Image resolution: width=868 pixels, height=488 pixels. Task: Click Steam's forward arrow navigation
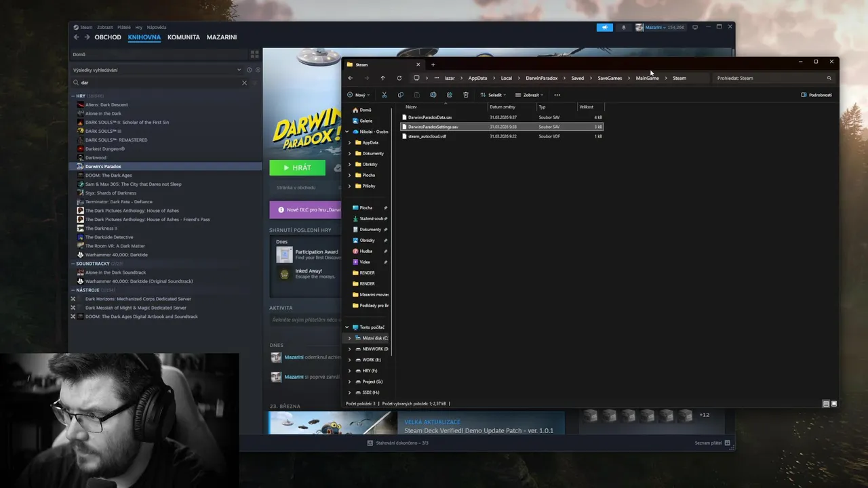87,37
